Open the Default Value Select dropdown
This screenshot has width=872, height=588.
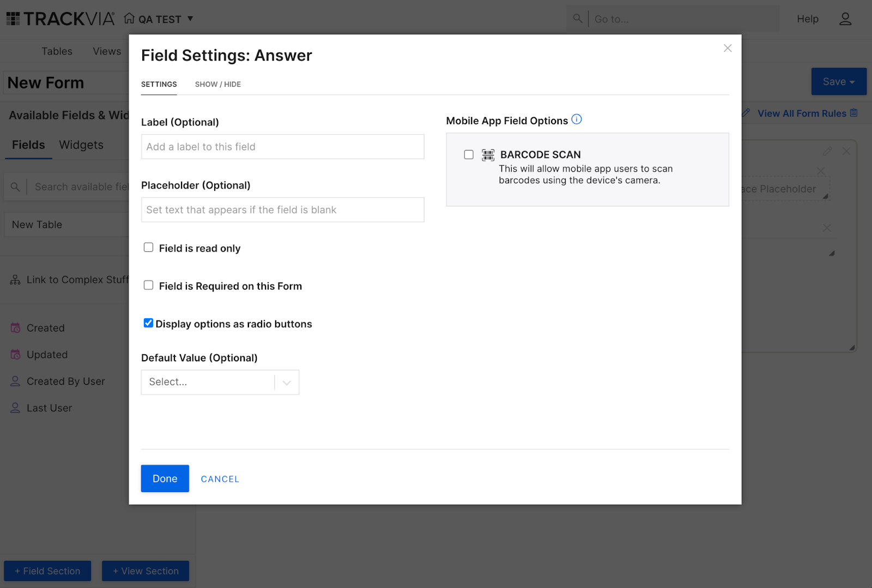(220, 382)
